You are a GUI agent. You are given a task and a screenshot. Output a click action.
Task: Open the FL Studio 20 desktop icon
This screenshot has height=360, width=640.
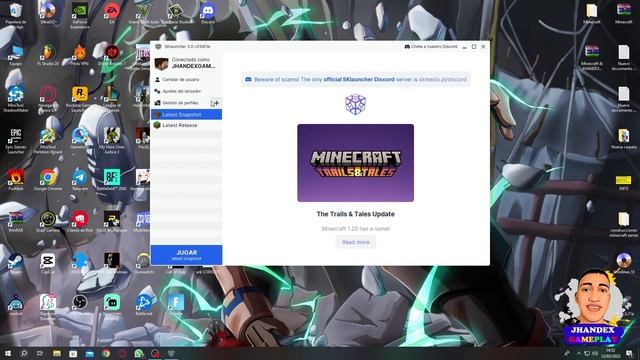click(48, 55)
